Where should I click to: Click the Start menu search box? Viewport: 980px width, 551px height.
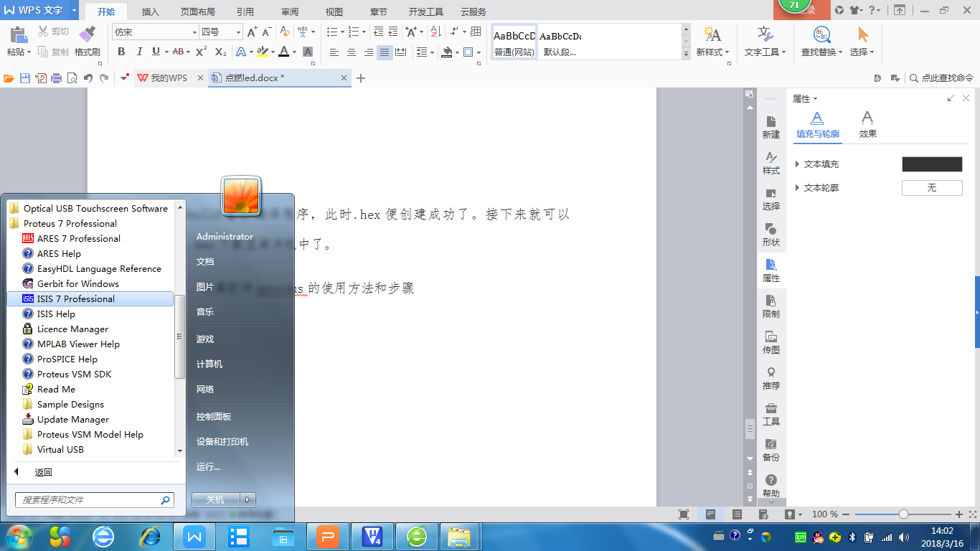pyautogui.click(x=94, y=500)
